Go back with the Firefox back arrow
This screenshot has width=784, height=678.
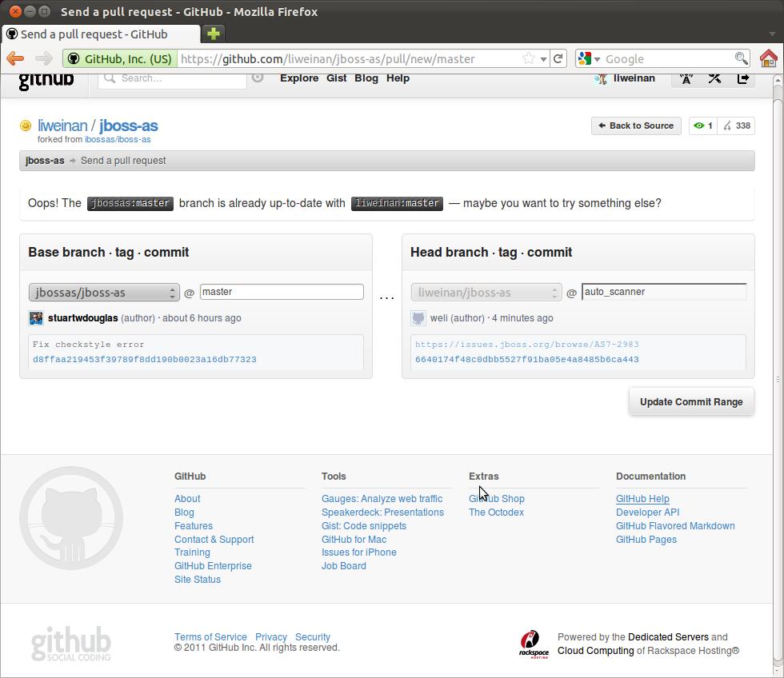tap(15, 58)
